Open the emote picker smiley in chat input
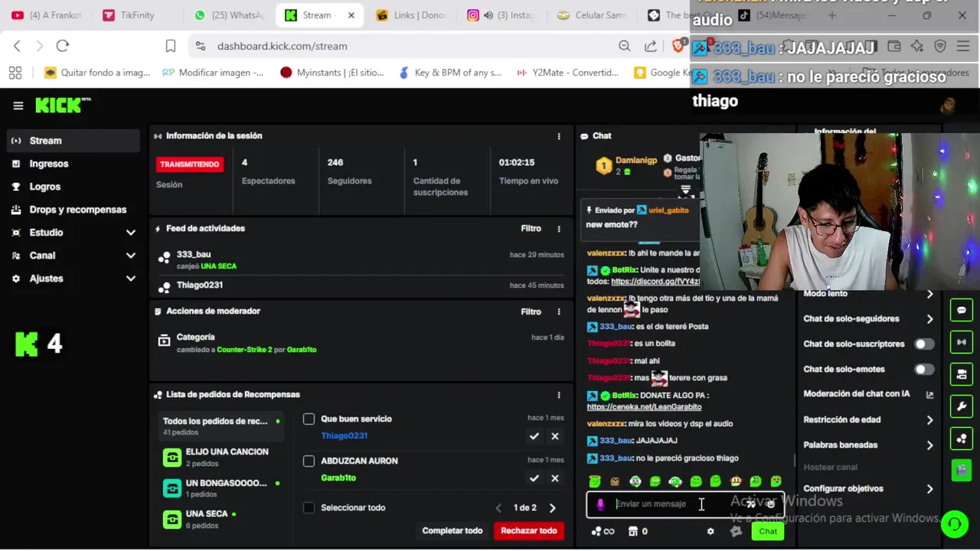This screenshot has width=980, height=551. click(770, 504)
